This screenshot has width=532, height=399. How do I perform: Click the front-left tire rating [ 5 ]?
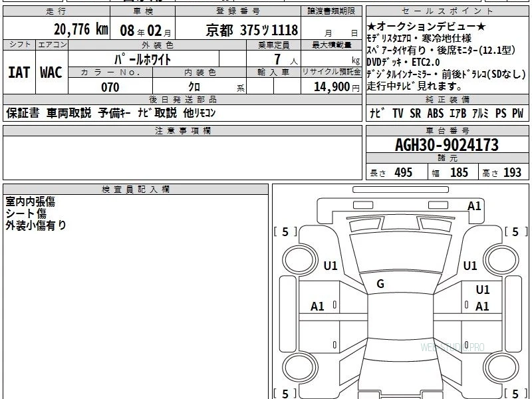click(285, 232)
